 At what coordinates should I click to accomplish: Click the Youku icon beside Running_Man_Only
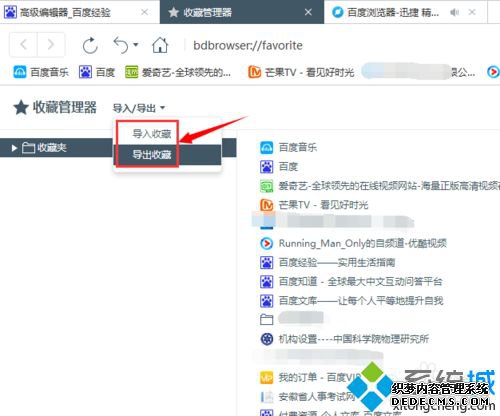coord(266,243)
